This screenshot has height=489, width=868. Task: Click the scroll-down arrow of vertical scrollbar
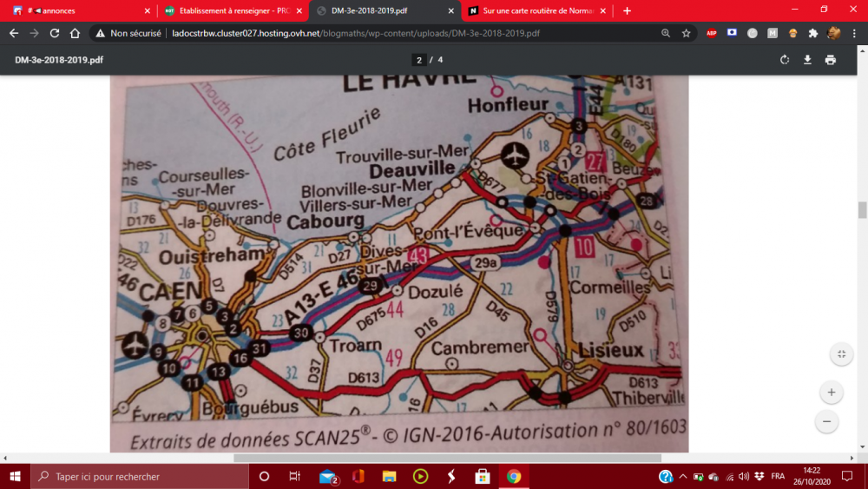click(862, 447)
